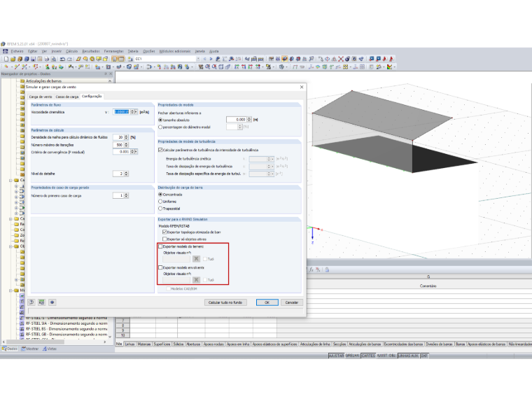Select 'Uniforme' load distribution
The image size is (532, 399).
pos(160,202)
